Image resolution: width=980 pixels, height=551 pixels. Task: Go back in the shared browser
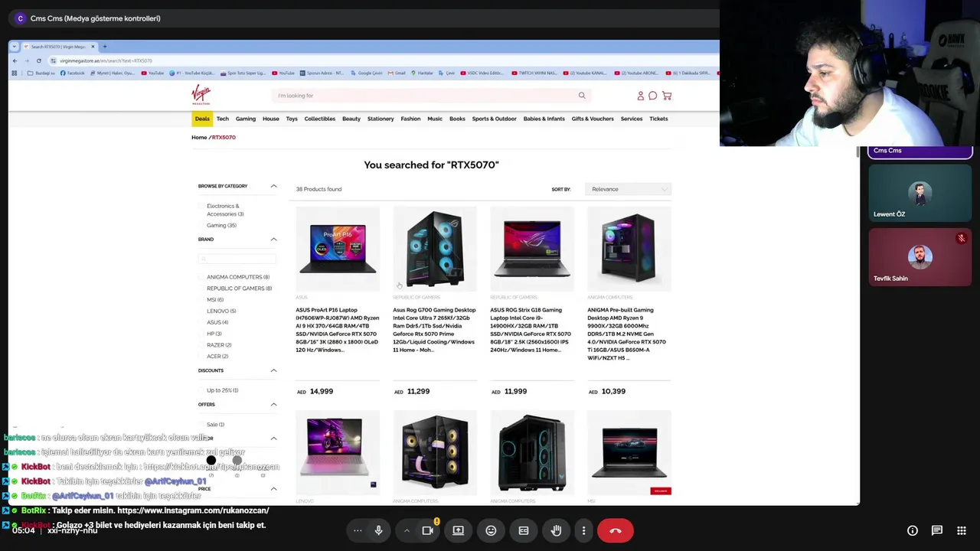tap(15, 60)
